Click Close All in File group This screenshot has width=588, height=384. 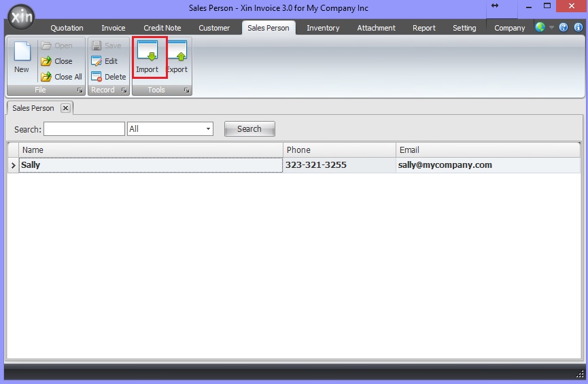coord(61,77)
